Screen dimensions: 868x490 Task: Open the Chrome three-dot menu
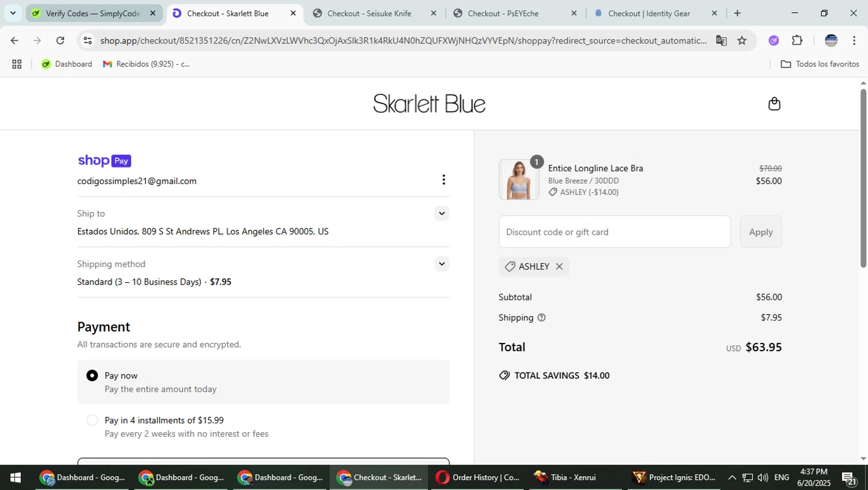pyautogui.click(x=854, y=40)
